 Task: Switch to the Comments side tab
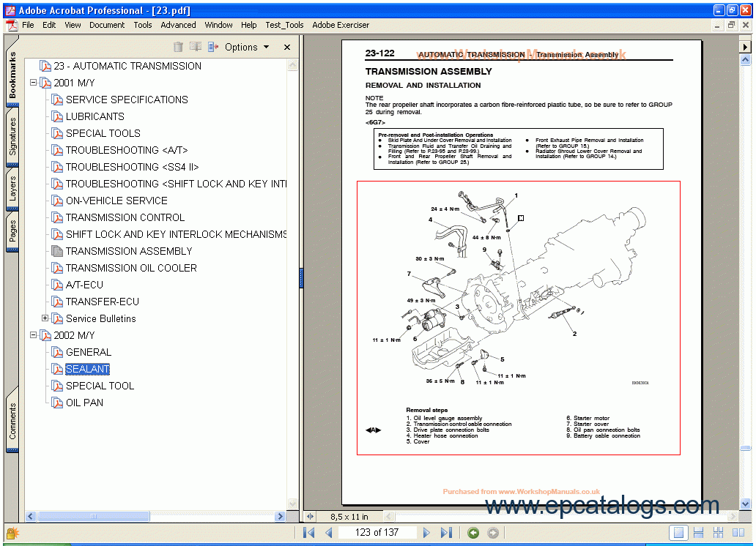pyautogui.click(x=12, y=420)
